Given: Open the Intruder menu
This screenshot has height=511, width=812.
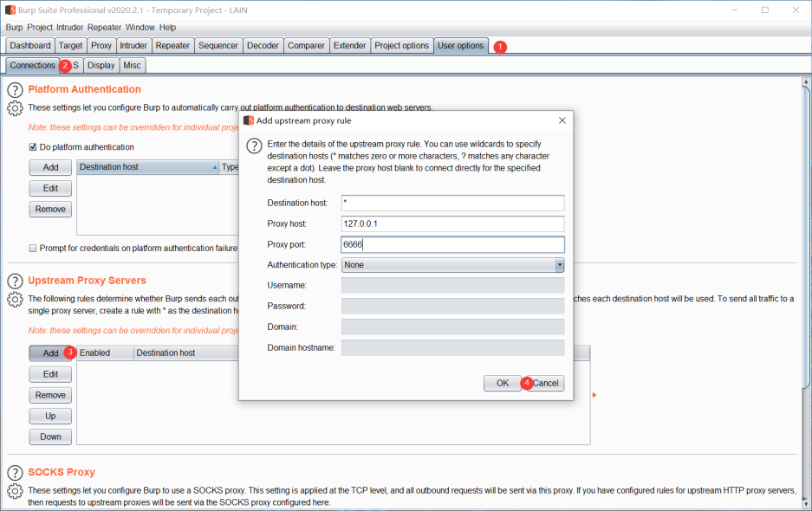Looking at the screenshot, I should tap(70, 28).
